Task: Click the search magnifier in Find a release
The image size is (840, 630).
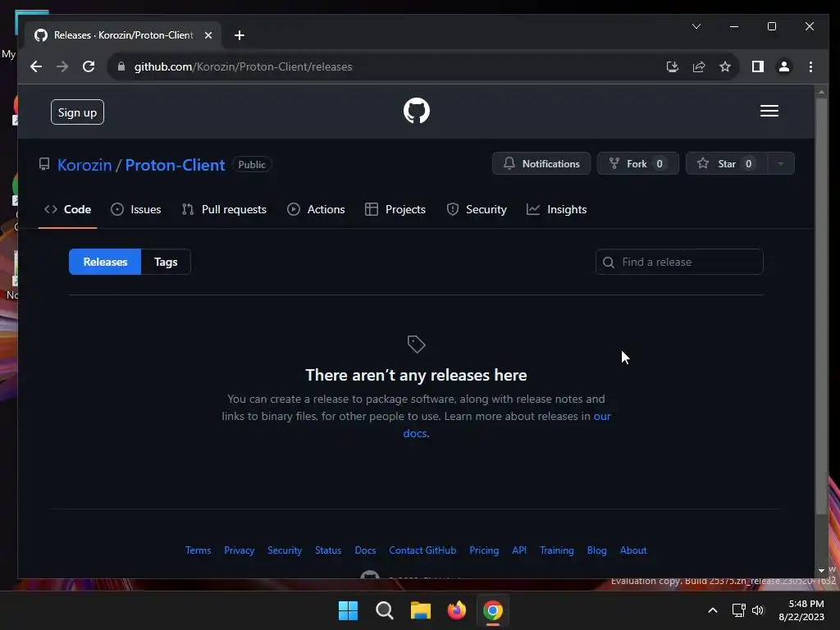Action: (608, 262)
